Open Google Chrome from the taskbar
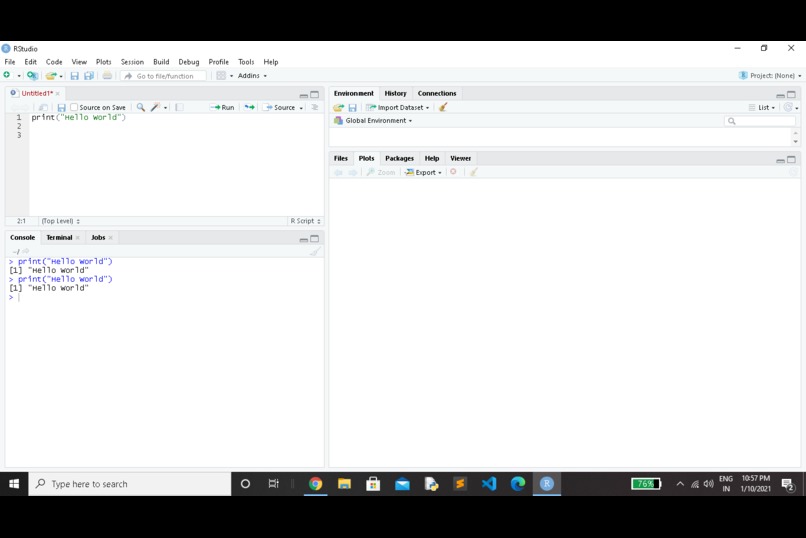Image resolution: width=806 pixels, height=538 pixels. point(316,484)
